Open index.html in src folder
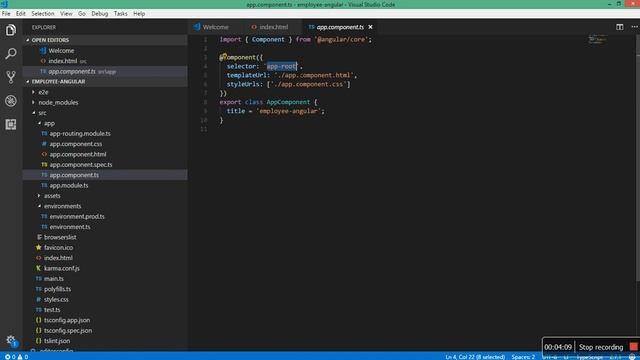Viewport: 640px width, 360px height. 105,258
